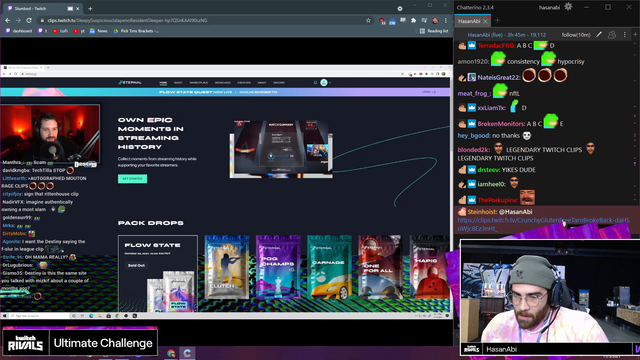Click the Twitch Rivals logo overlay

25,343
